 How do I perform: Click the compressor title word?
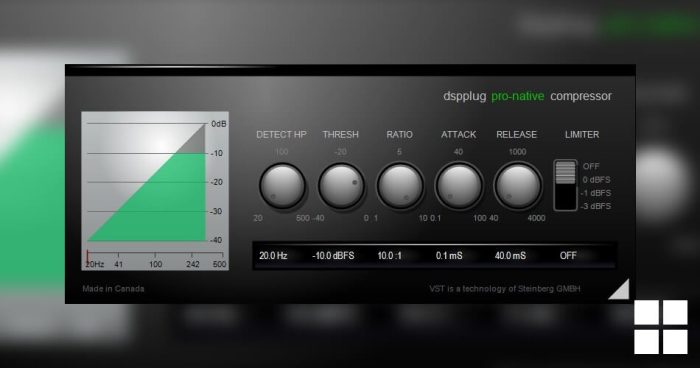[581, 96]
